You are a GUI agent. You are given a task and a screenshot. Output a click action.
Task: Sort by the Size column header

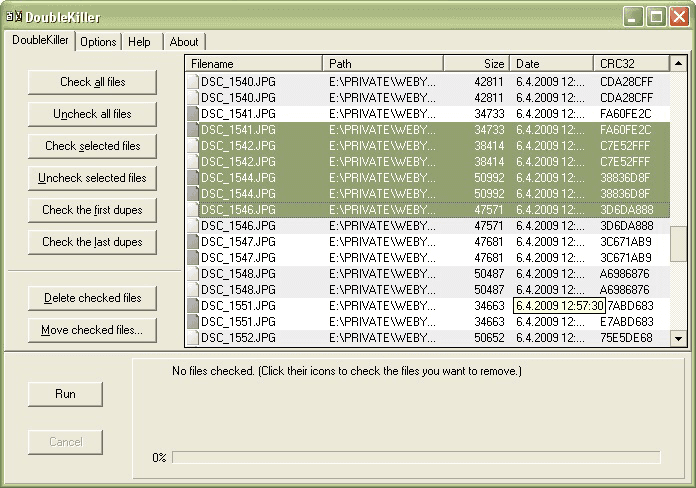477,64
